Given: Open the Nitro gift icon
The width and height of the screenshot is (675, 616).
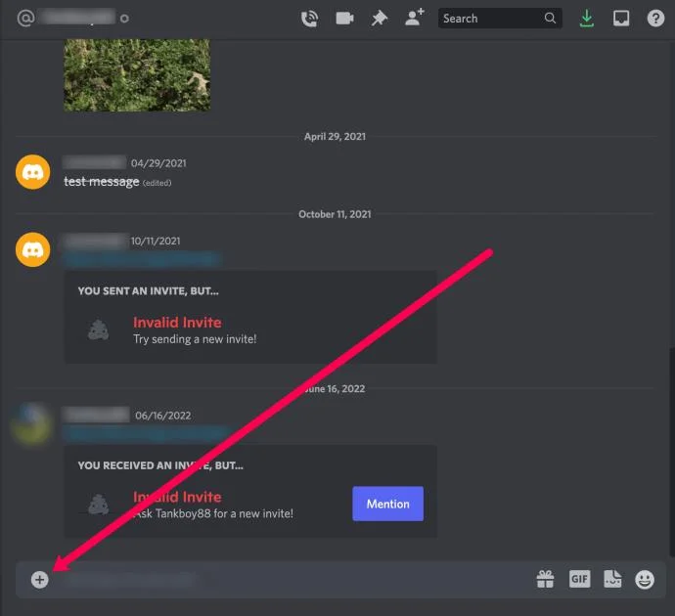Looking at the screenshot, I should pos(546,579).
